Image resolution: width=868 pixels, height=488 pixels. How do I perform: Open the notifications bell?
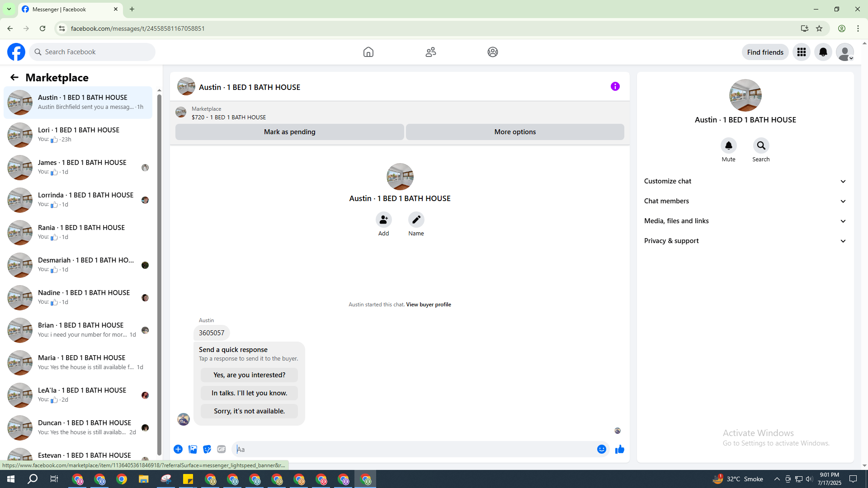823,52
